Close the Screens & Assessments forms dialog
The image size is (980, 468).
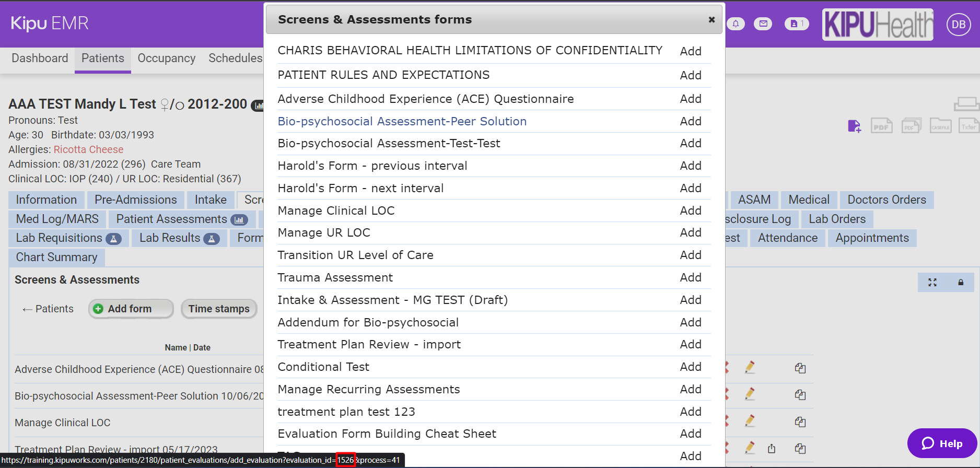point(711,19)
